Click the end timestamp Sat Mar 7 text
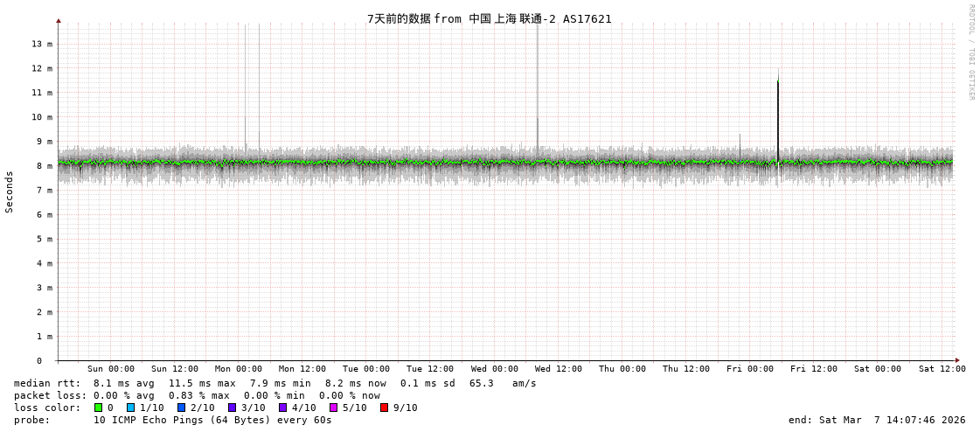 876,420
